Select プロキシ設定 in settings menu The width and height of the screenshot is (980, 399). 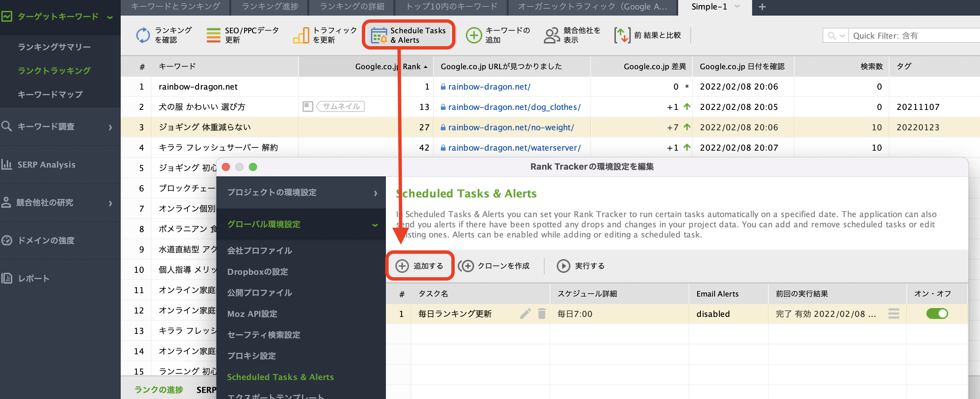252,356
